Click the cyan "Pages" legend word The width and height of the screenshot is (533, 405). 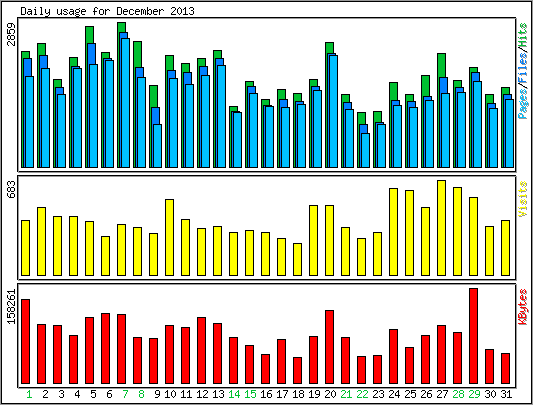tap(523, 103)
